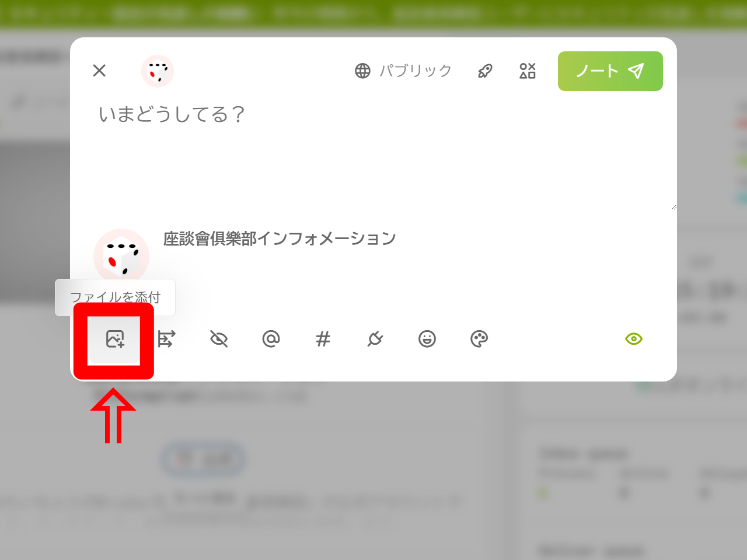Viewport: 747px width, 560px height.
Task: Open the palette decoration icon
Action: click(x=479, y=339)
